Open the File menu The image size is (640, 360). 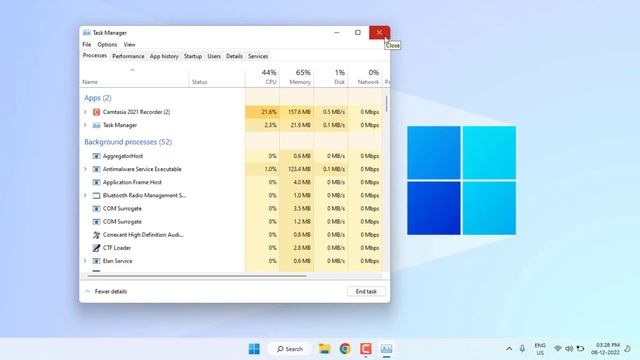(87, 44)
